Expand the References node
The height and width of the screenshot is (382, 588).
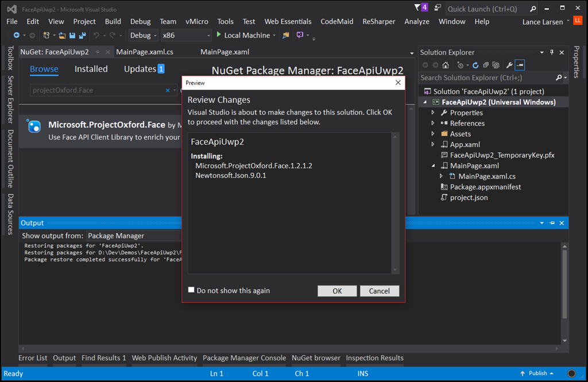pyautogui.click(x=433, y=123)
